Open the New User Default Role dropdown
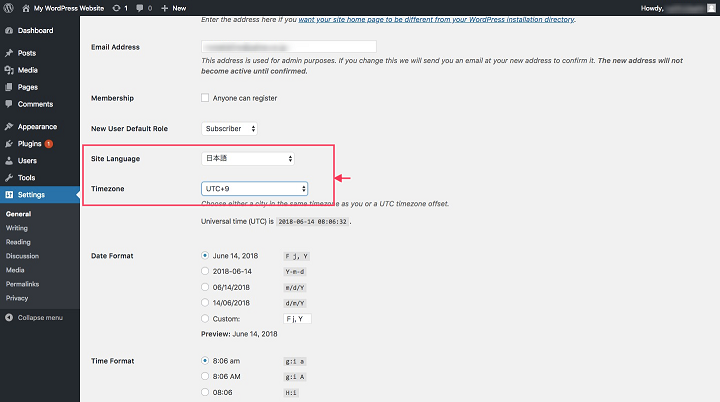Image resolution: width=720 pixels, height=402 pixels. pyautogui.click(x=229, y=129)
